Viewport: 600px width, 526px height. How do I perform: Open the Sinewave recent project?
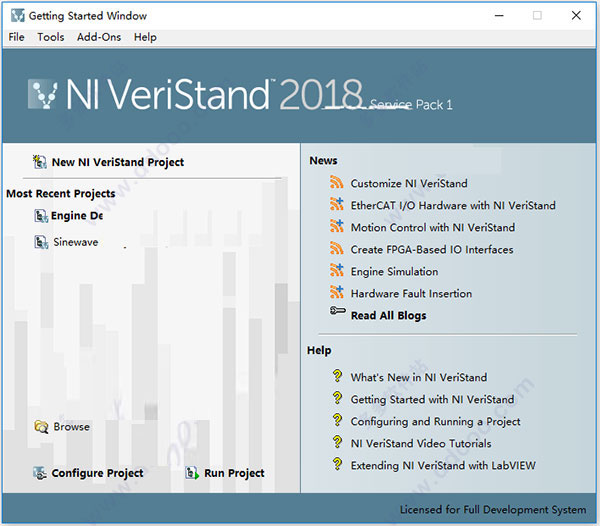point(76,242)
